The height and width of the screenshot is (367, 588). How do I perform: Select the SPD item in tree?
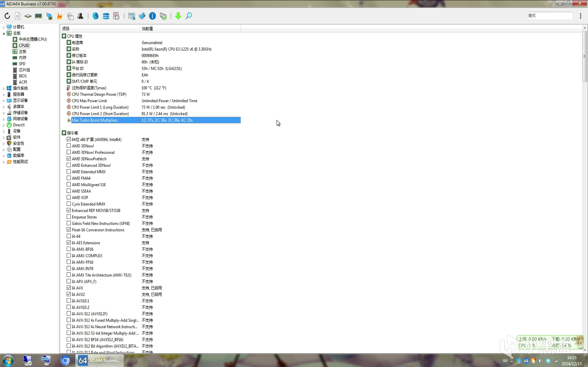pos(22,64)
